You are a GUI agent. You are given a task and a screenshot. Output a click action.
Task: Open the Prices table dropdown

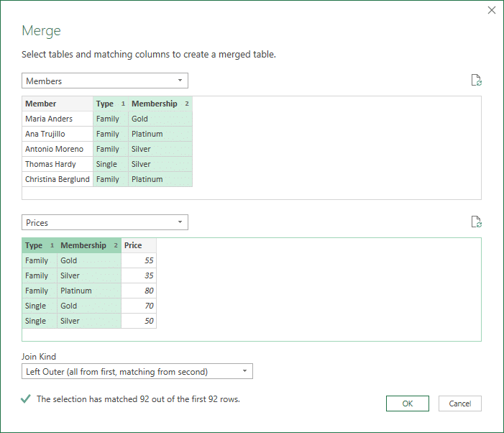pyautogui.click(x=105, y=222)
